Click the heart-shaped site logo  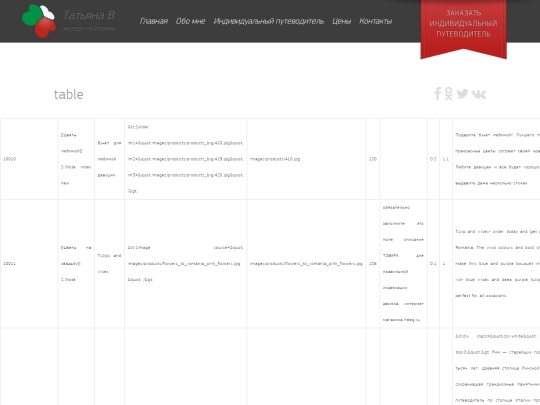coord(39,21)
